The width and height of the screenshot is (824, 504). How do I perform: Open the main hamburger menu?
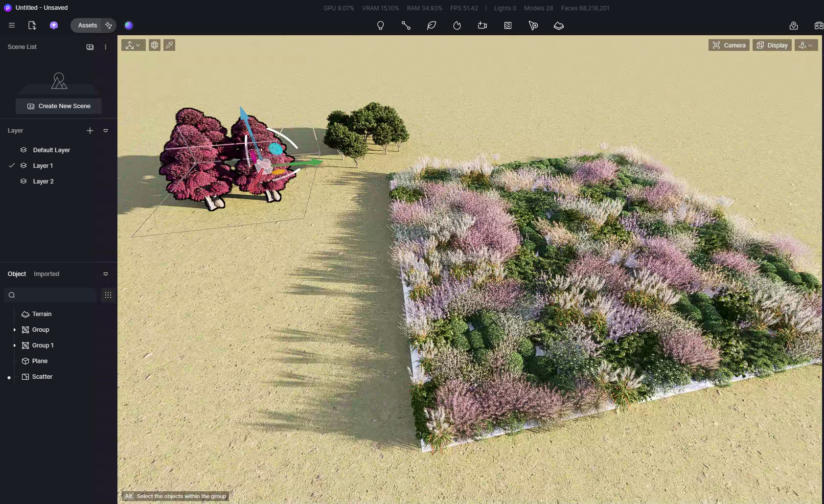coord(12,25)
